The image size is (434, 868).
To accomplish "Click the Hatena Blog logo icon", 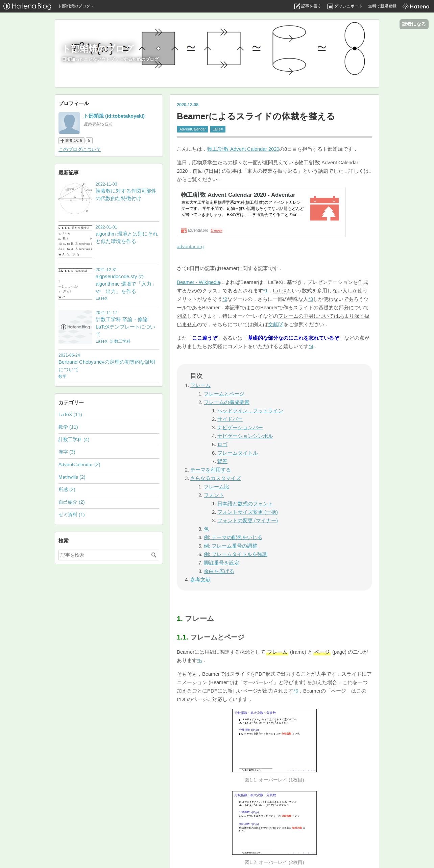I will click(x=27, y=6).
